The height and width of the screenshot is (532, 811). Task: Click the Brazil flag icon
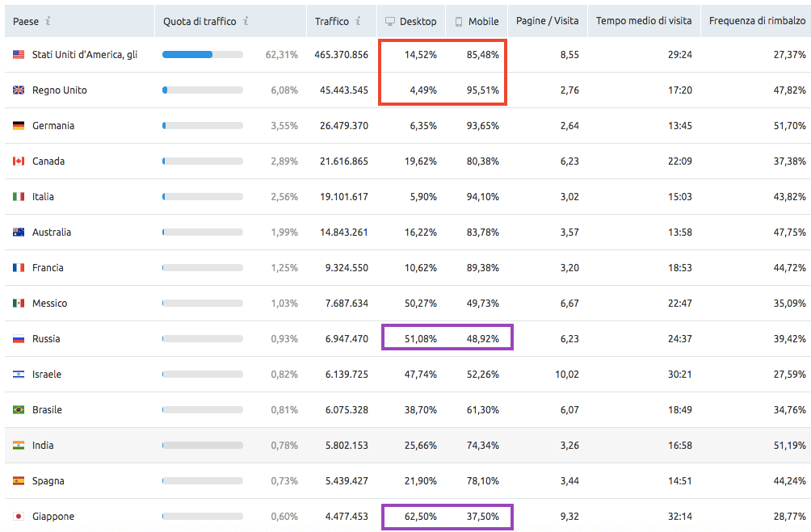pyautogui.click(x=19, y=410)
